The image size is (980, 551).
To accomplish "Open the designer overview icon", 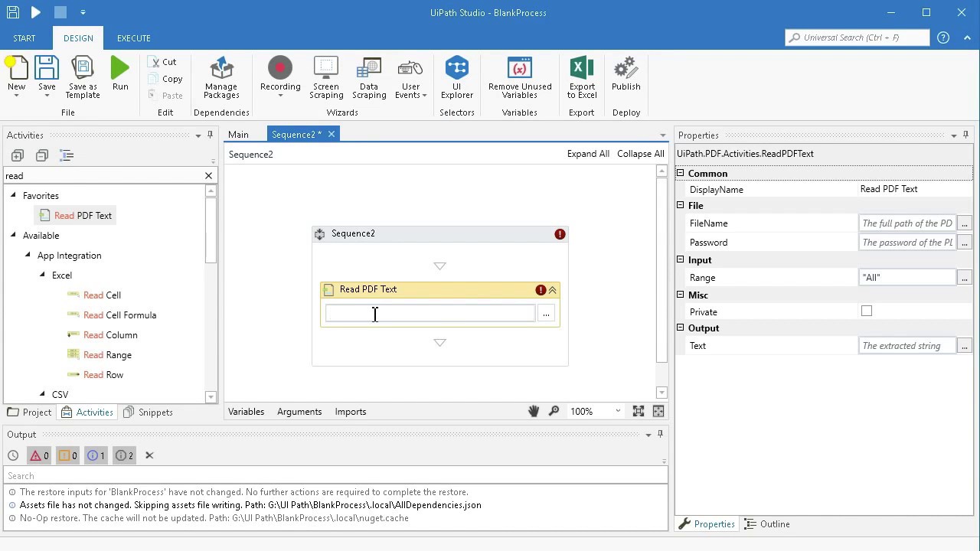I will click(658, 412).
